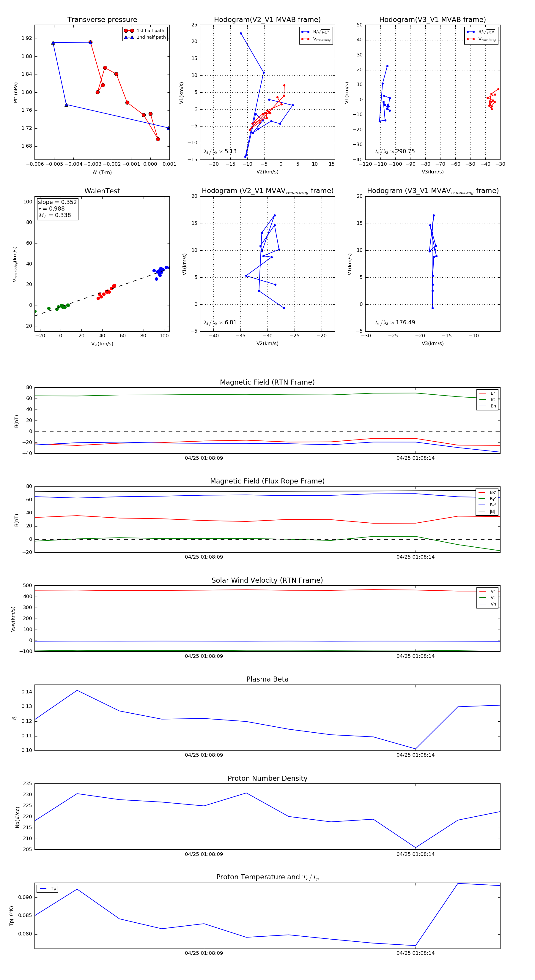Click the Bx' legend entry
Screen dimensions: 535x980
(487, 492)
